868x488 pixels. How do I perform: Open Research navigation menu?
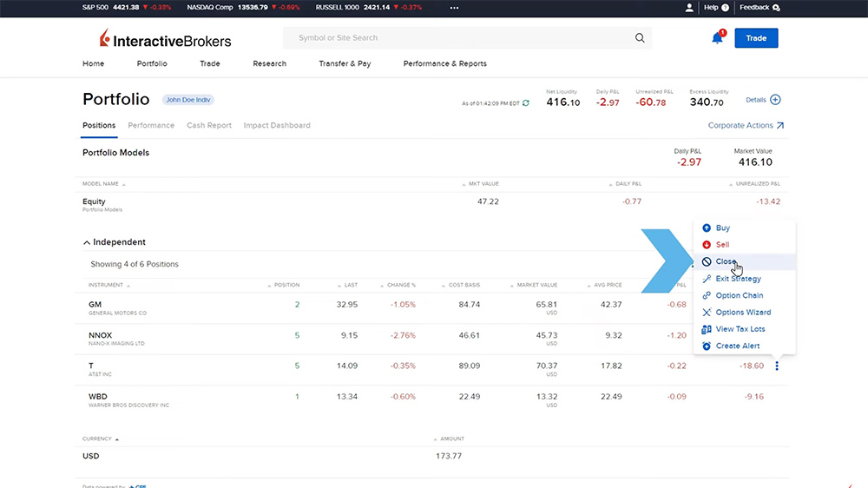(x=270, y=63)
